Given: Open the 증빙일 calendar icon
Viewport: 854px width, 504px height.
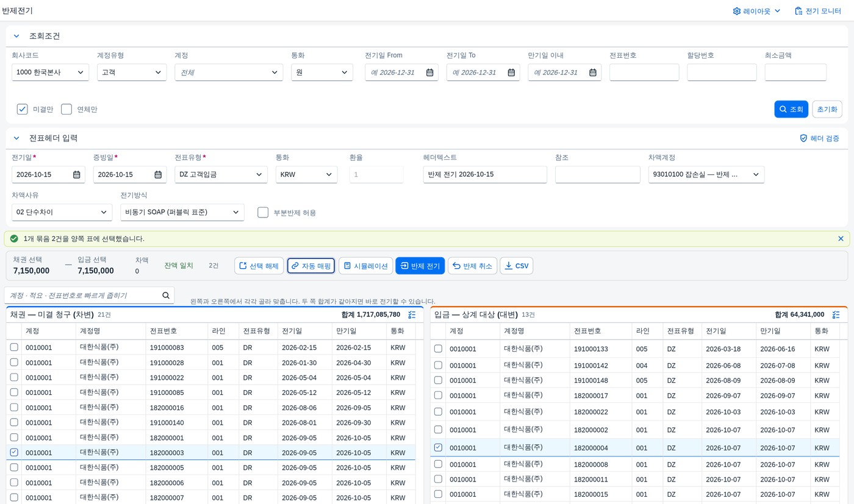Looking at the screenshot, I should pos(158,175).
